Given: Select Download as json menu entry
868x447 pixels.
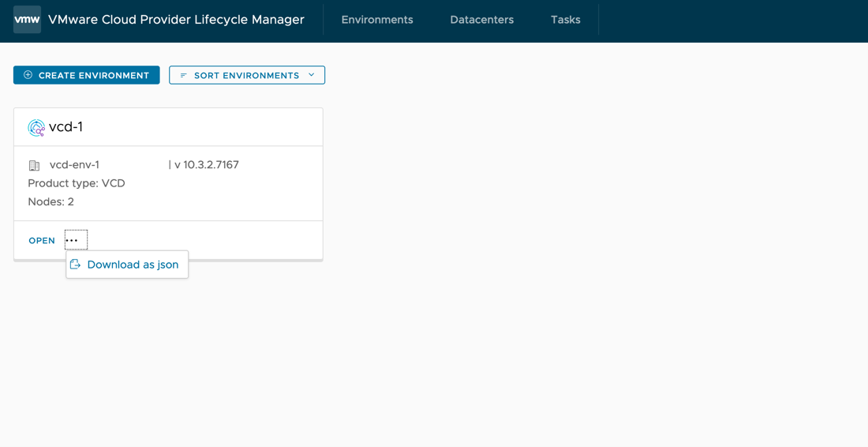Looking at the screenshot, I should [133, 265].
